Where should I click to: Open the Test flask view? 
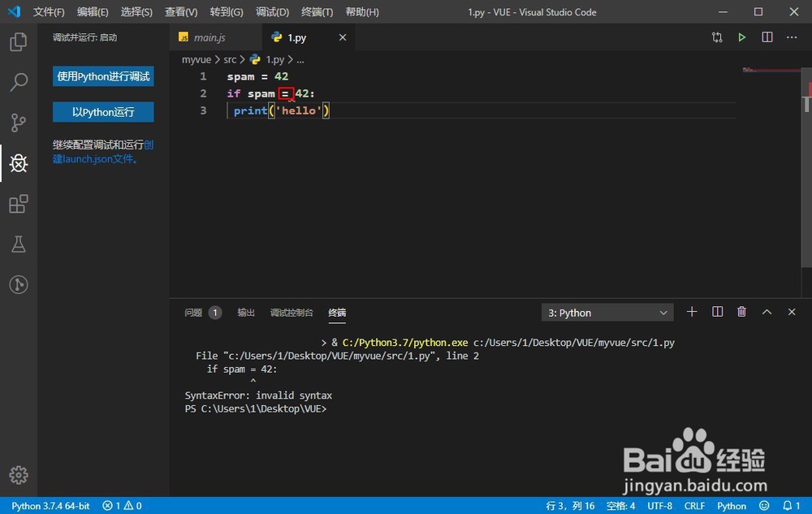pos(18,244)
